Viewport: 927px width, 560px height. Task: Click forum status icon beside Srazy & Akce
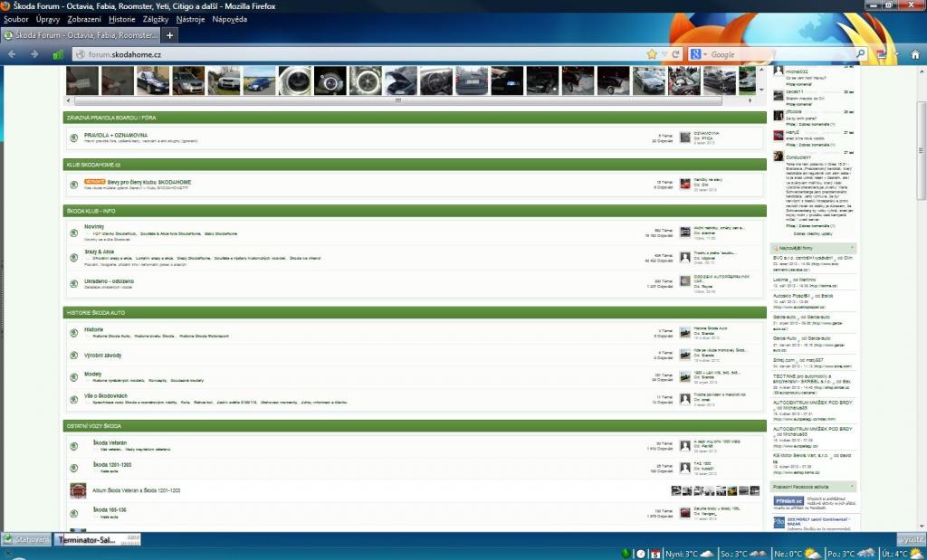click(74, 258)
